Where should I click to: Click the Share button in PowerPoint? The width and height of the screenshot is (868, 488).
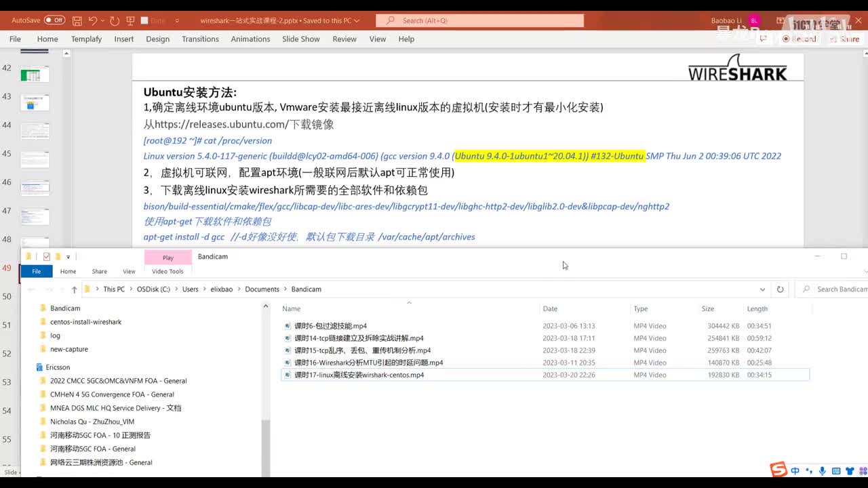click(844, 39)
